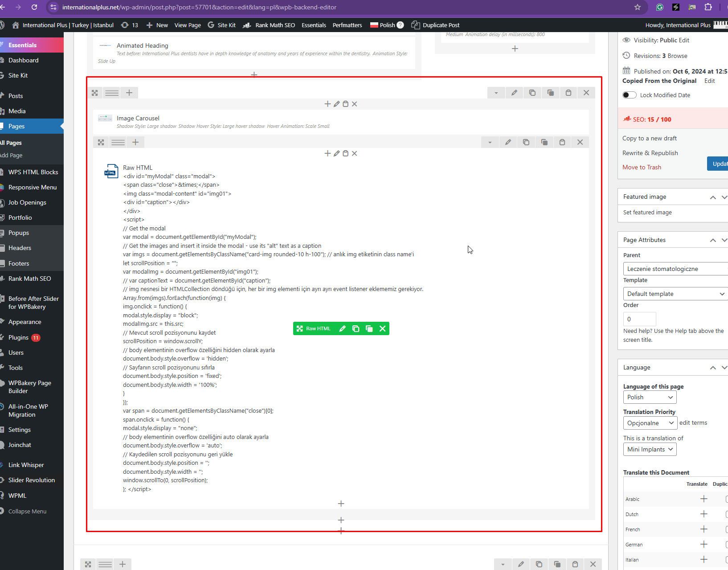Open Polish language switcher in admin bar
728x570 pixels.
tap(387, 25)
